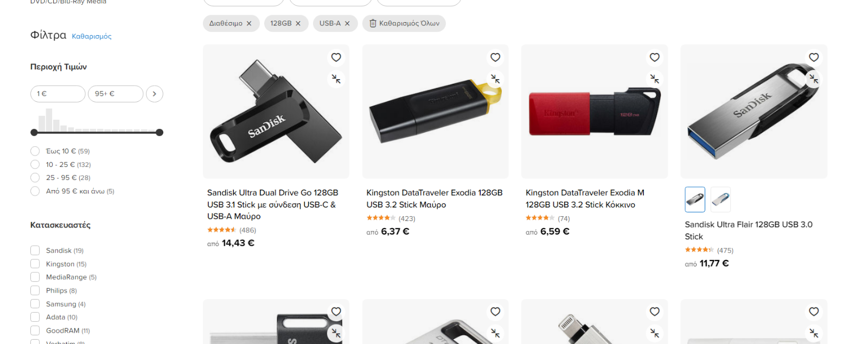Heart the Sandisk Ultra Flair product

(814, 57)
